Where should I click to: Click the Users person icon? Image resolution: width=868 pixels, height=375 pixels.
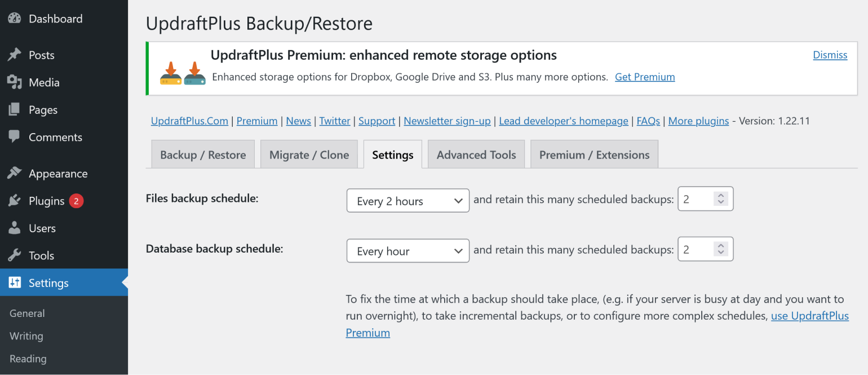point(15,228)
